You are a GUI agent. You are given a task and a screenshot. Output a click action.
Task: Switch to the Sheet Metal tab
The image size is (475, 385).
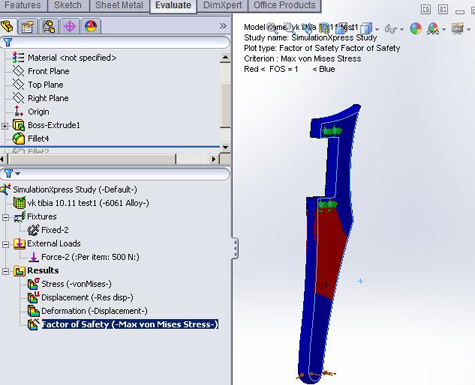point(119,5)
